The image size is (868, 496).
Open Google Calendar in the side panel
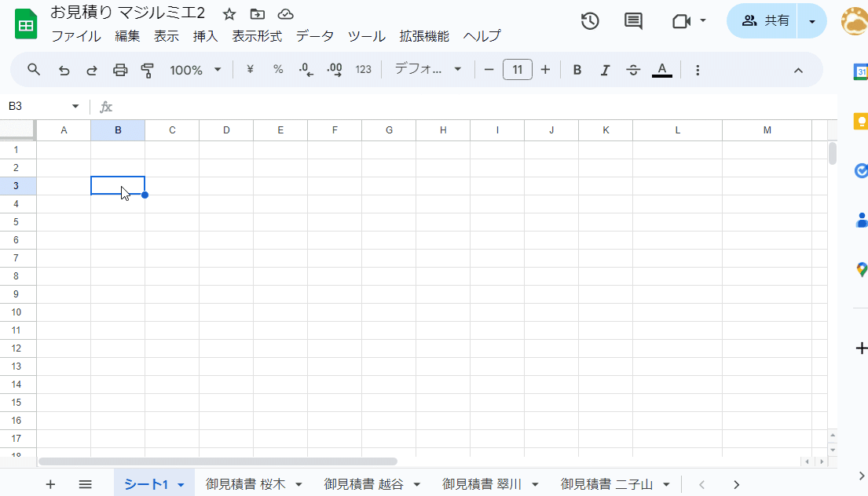(861, 72)
